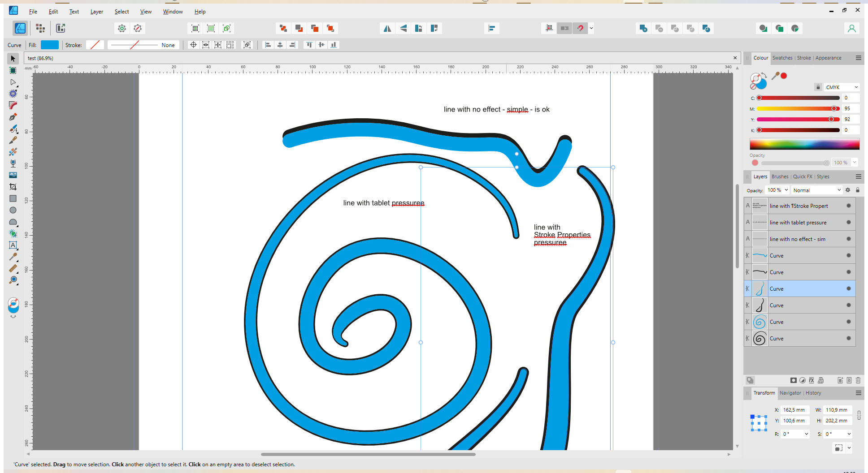Open the Layer menu
Screen dimensions: 868x473
(96, 12)
